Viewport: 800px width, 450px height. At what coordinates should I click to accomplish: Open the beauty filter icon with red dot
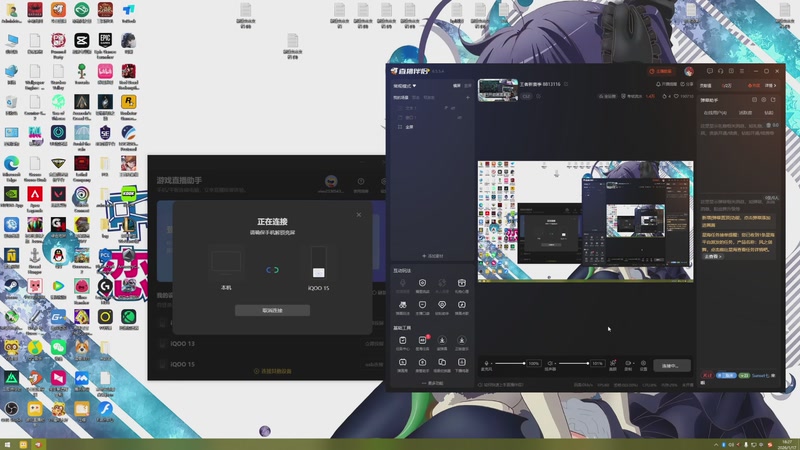click(x=613, y=364)
